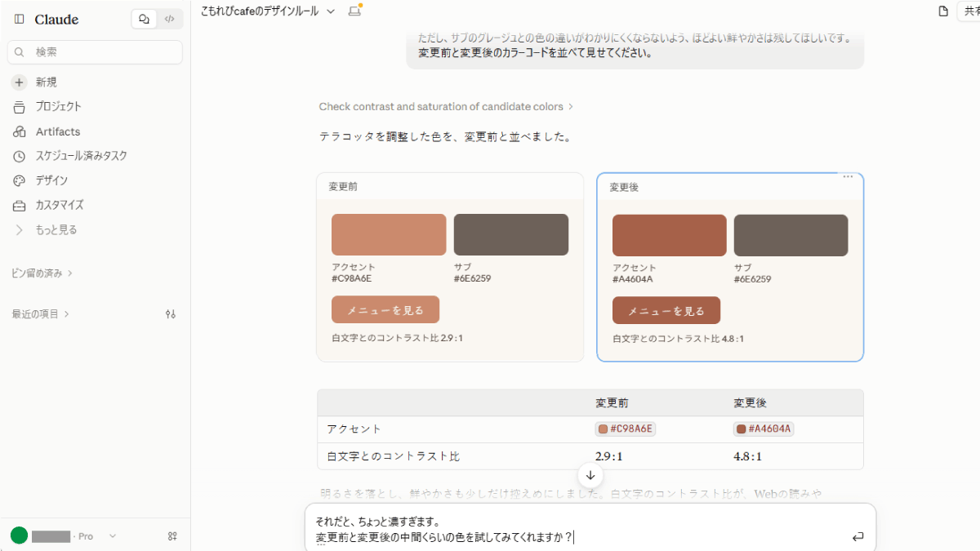This screenshot has height=551, width=980.
Task: Click the アクセント row label in the table
Action: click(x=354, y=429)
